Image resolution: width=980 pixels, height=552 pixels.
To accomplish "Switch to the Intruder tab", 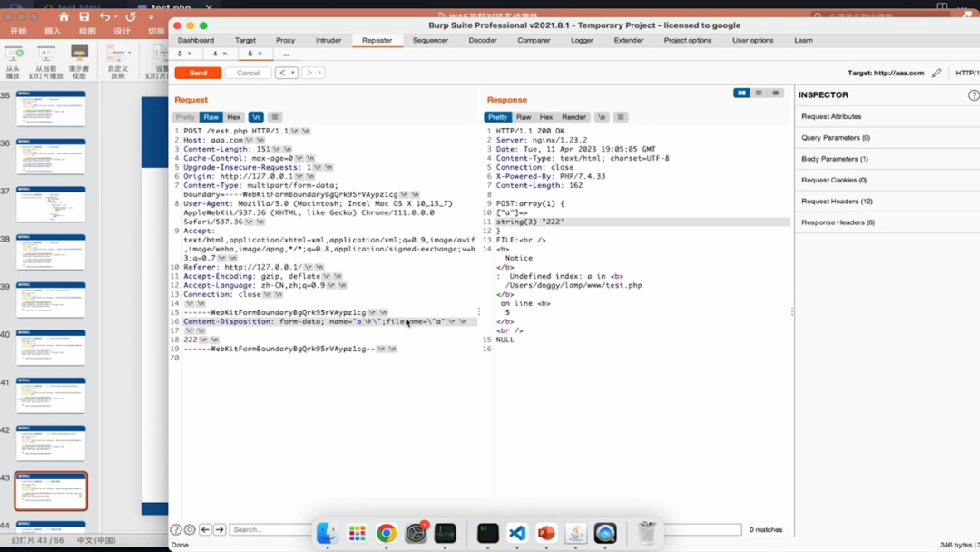I will pyautogui.click(x=328, y=40).
